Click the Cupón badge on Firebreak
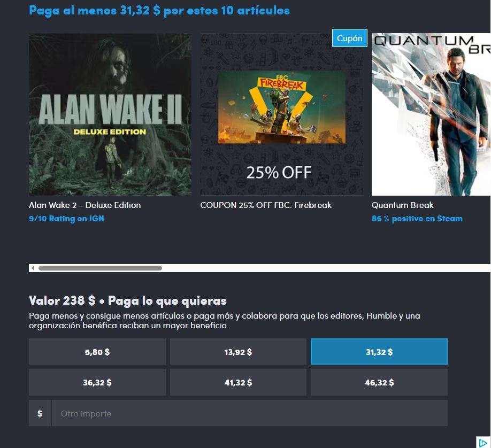The width and height of the screenshot is (491, 448). pyautogui.click(x=349, y=38)
